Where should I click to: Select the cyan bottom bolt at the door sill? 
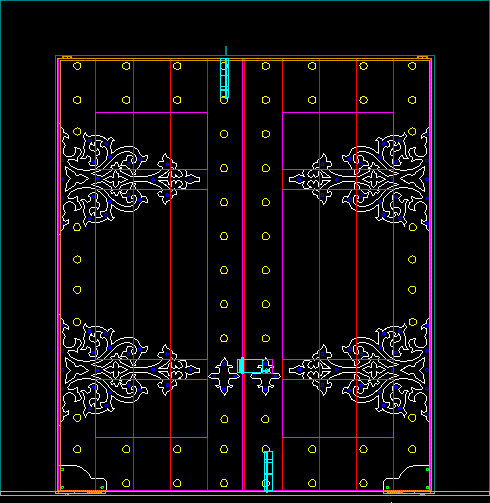(268, 471)
